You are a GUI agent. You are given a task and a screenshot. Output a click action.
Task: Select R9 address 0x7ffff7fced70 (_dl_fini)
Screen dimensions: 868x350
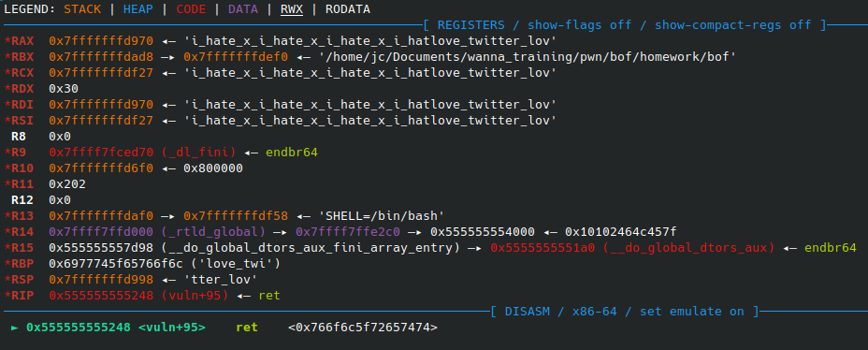point(142,152)
